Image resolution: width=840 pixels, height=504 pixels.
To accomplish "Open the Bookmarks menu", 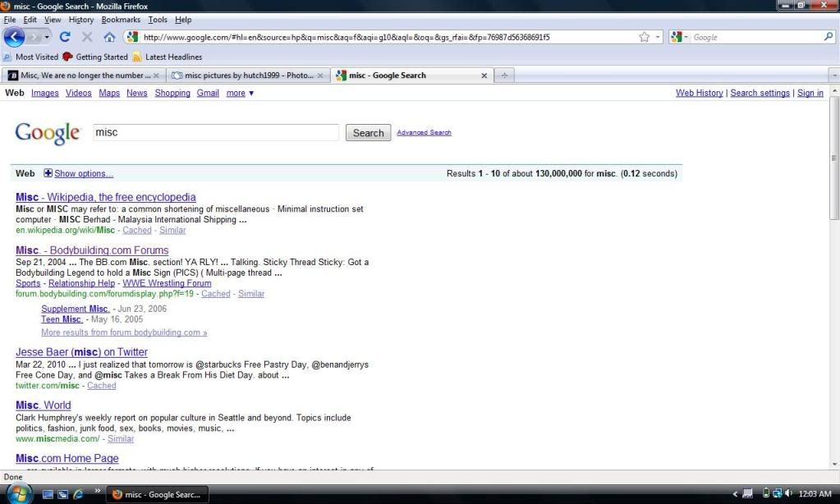I will [x=121, y=19].
